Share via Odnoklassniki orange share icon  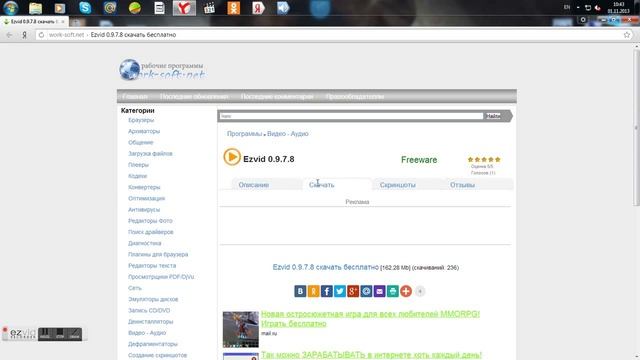(x=313, y=291)
